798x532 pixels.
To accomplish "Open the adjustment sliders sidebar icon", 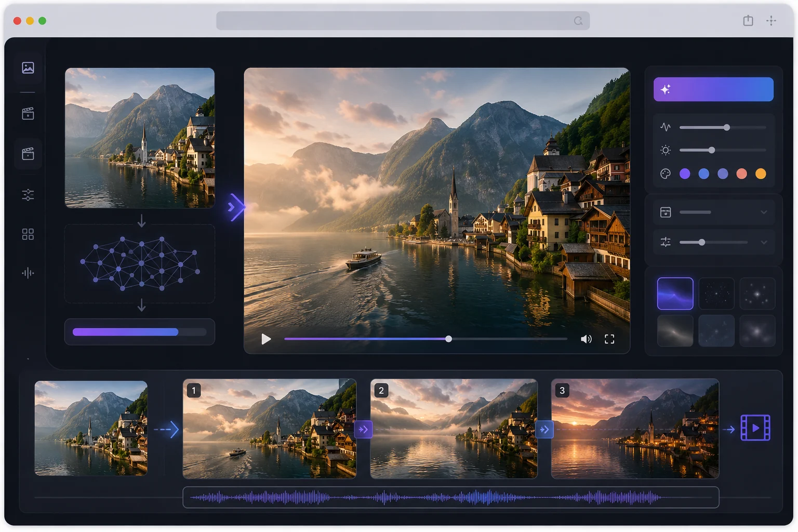I will (28, 195).
